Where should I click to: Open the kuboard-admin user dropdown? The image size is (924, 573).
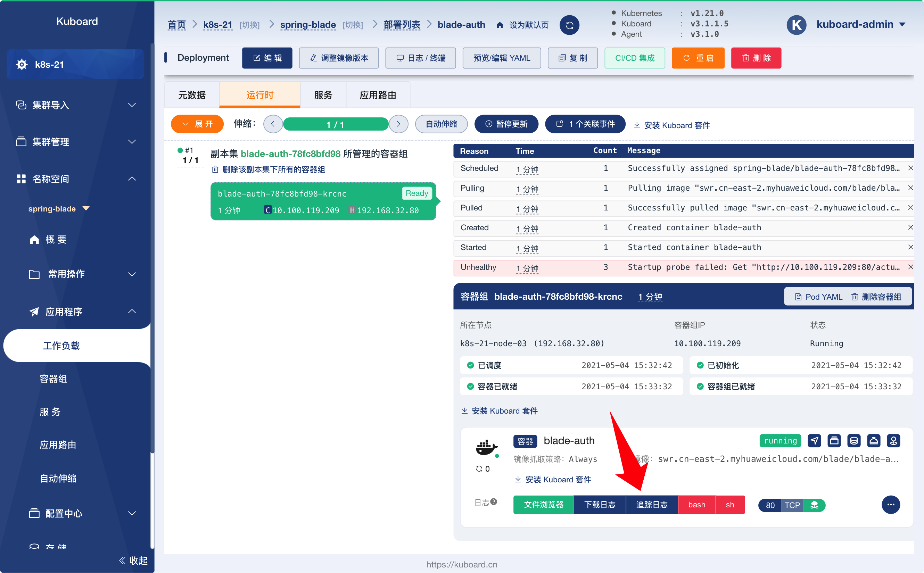(861, 25)
